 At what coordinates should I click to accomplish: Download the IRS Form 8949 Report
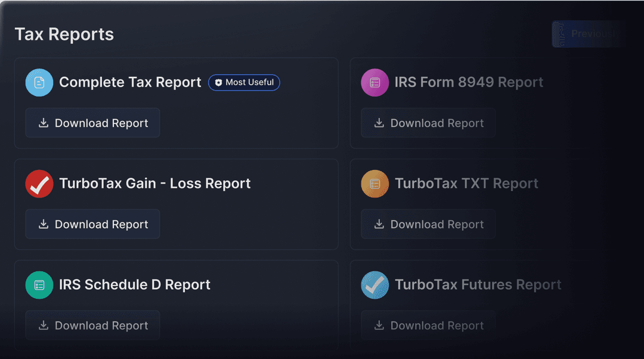tap(428, 123)
